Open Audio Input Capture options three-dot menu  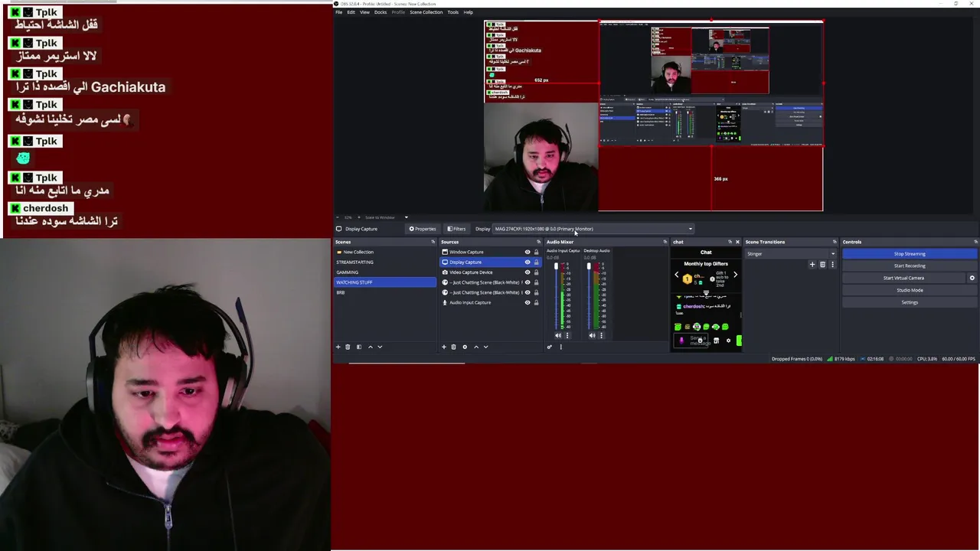[567, 335]
